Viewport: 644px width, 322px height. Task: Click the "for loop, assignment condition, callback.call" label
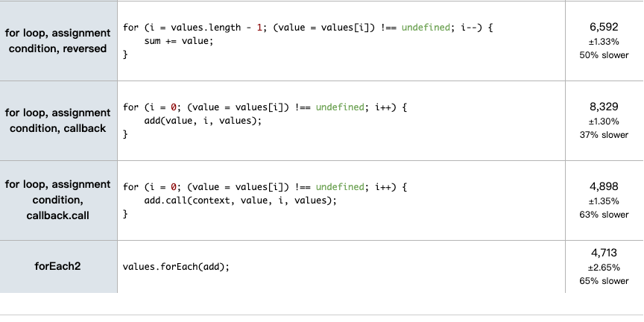pos(57,200)
